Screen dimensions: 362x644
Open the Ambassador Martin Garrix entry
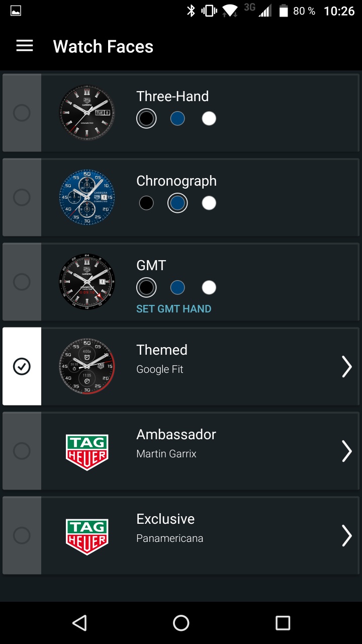176,443
